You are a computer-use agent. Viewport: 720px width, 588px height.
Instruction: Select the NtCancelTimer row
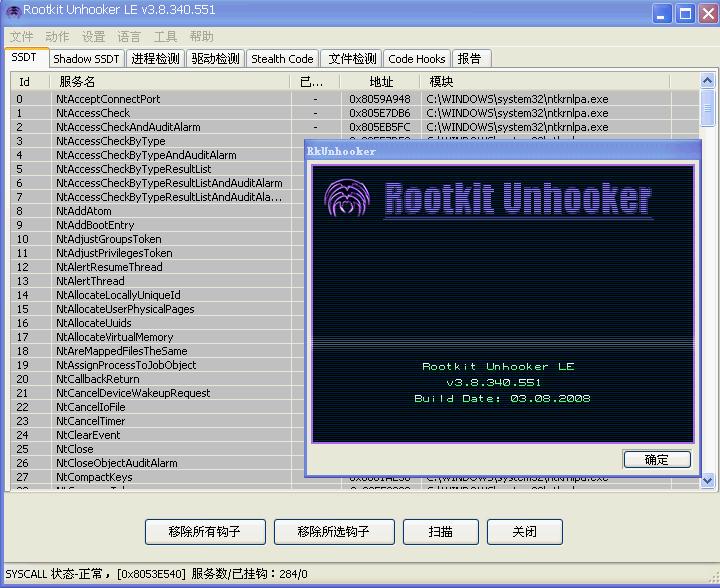click(x=158, y=421)
